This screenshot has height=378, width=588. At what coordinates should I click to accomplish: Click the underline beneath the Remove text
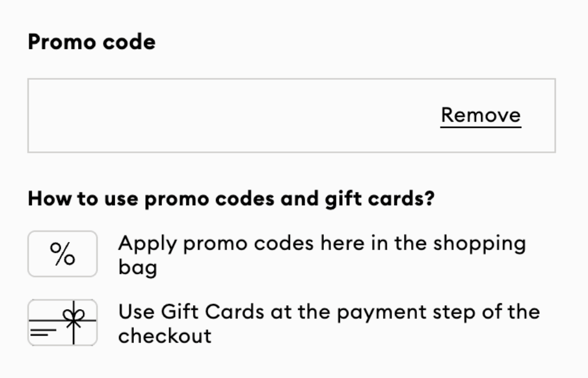coord(481,127)
